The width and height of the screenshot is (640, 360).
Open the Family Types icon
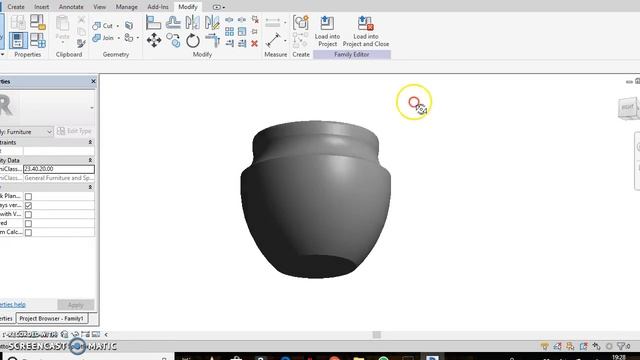(38, 40)
